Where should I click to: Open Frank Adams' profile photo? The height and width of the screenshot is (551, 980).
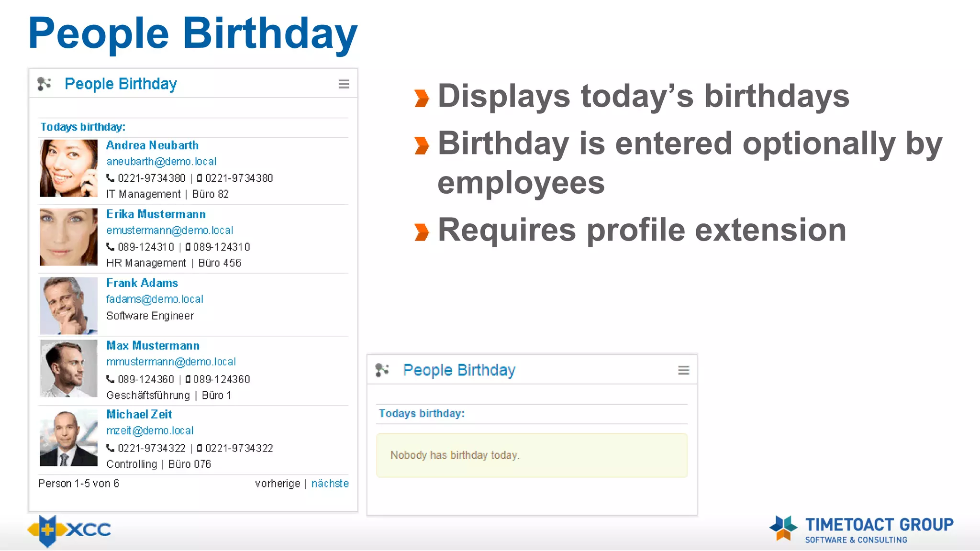click(x=68, y=306)
